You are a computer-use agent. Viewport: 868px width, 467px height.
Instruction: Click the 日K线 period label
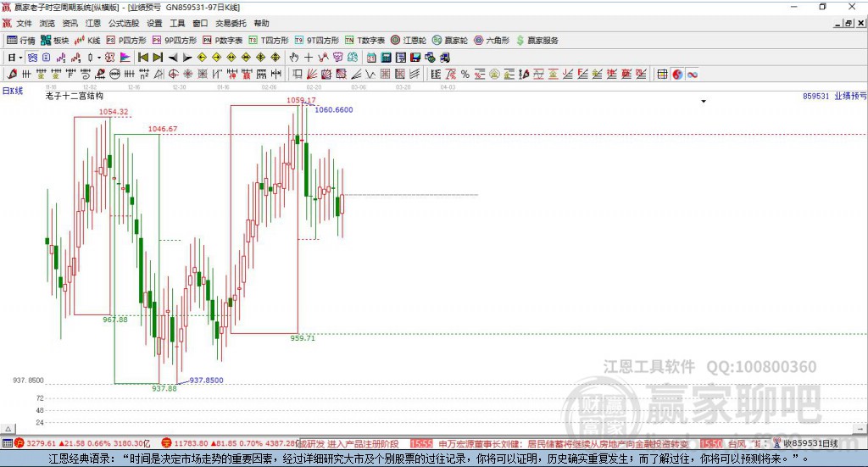click(x=13, y=91)
